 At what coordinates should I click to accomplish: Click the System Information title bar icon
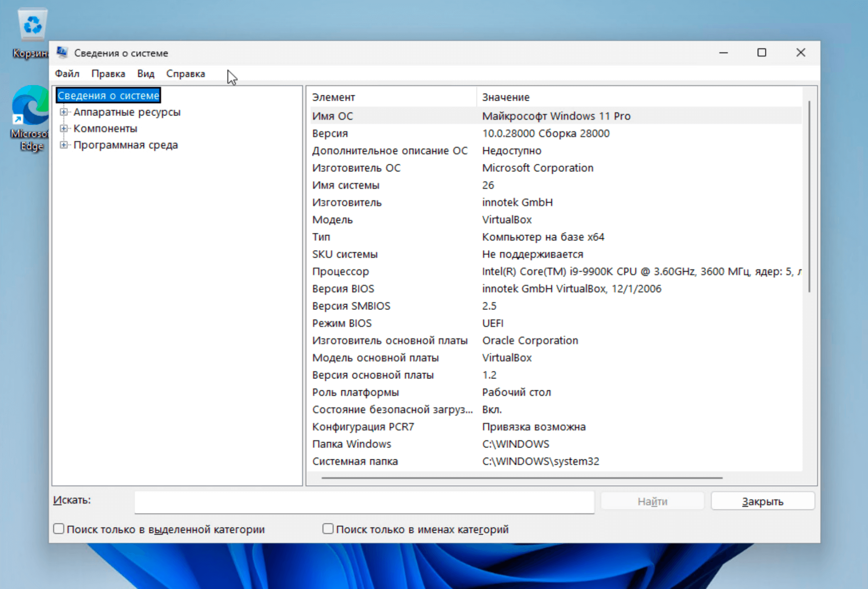pos(62,52)
